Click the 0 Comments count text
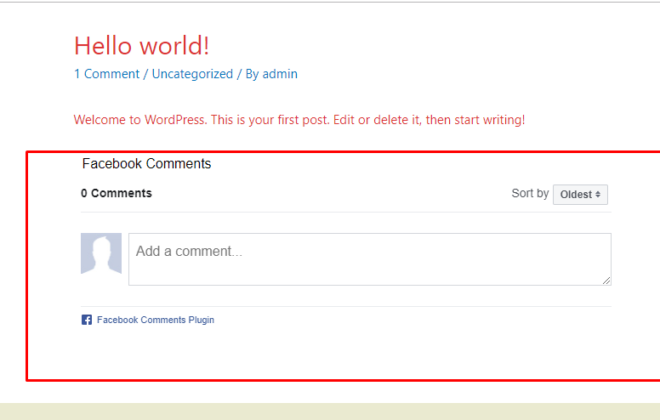660x420 pixels. 116,193
